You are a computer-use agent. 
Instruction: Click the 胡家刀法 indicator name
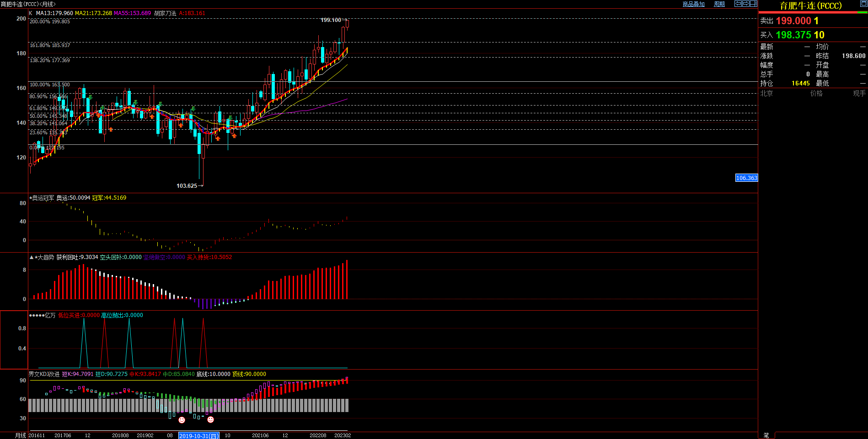click(165, 13)
